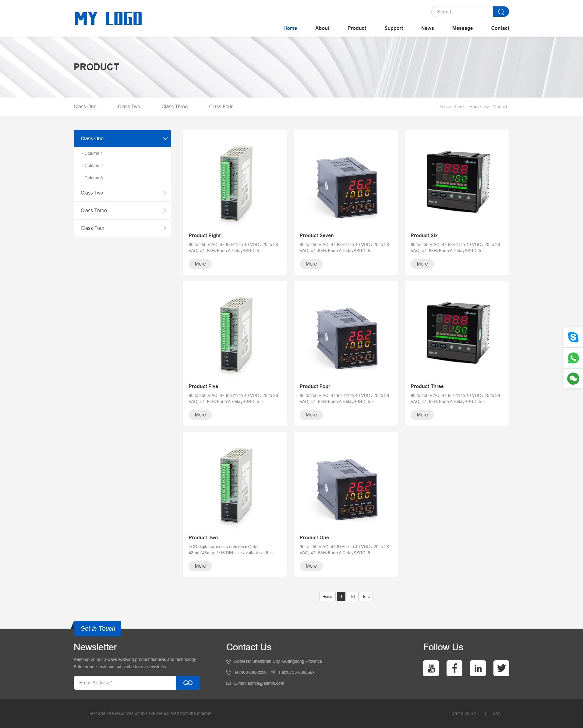Go to the News navigation item
The image size is (583, 728).
pos(427,28)
